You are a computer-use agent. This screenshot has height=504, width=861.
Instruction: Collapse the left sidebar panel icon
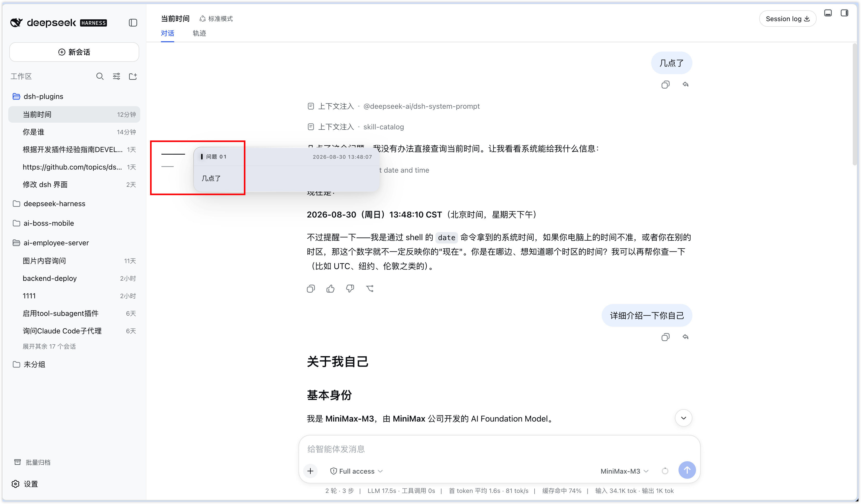pos(133,23)
